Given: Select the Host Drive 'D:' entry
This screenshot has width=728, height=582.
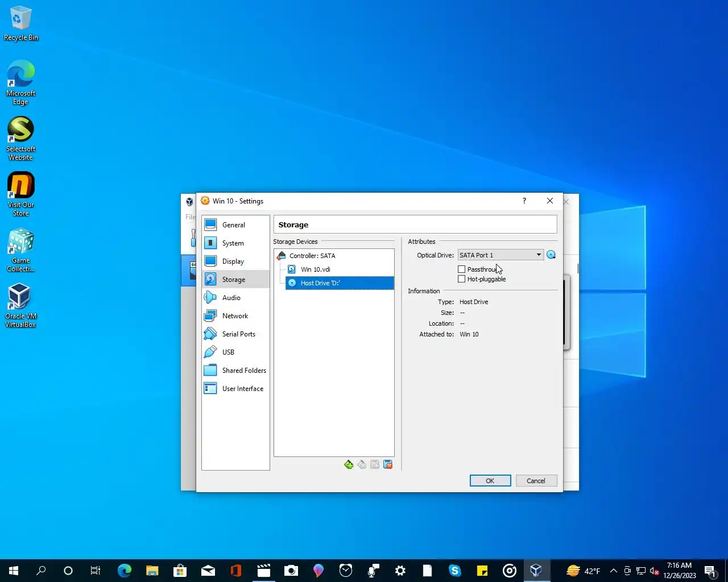Looking at the screenshot, I should pyautogui.click(x=340, y=283).
